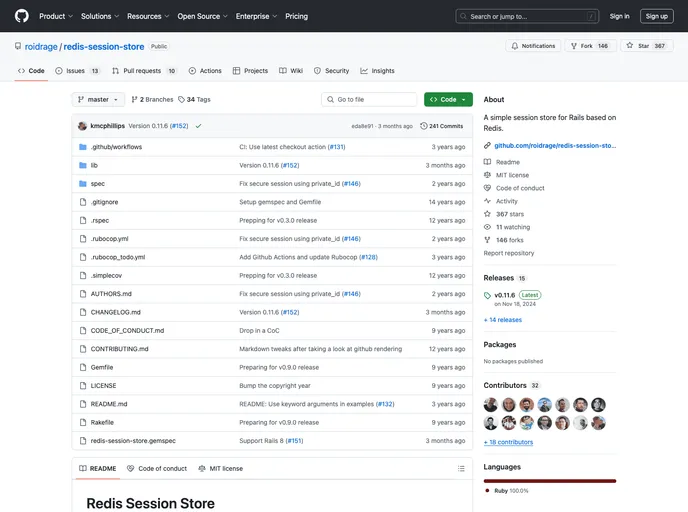The height and width of the screenshot is (512, 688).
Task: Open the redis-session-store repository link
Action: pyautogui.click(x=104, y=47)
